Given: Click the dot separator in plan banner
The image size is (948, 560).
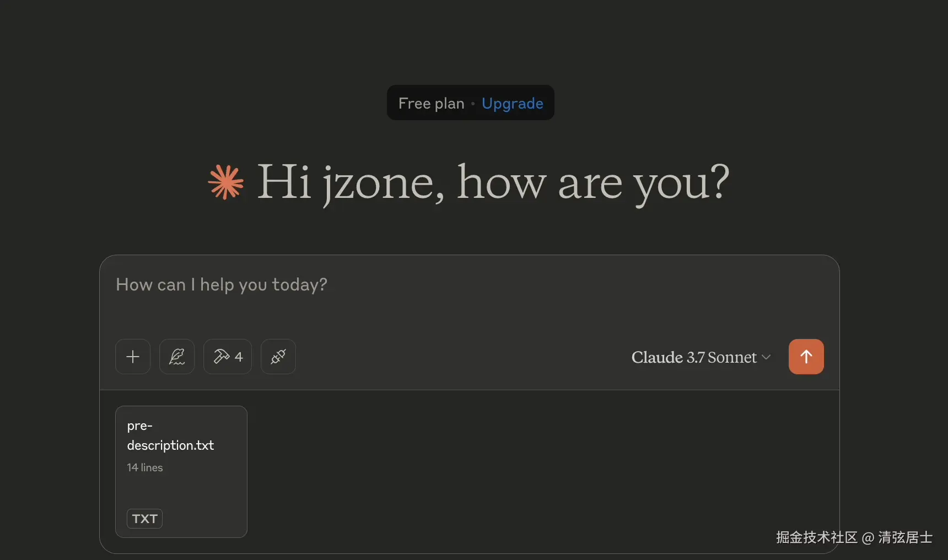Looking at the screenshot, I should click(473, 104).
